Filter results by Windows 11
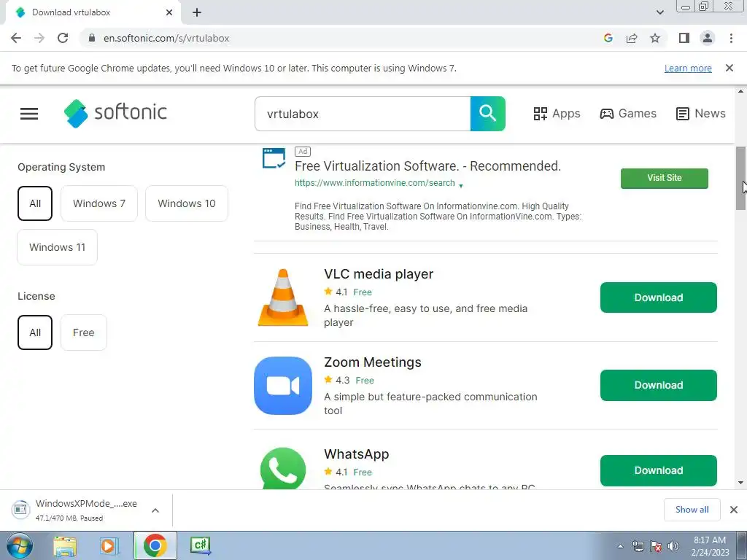This screenshot has width=747, height=560. point(57,247)
